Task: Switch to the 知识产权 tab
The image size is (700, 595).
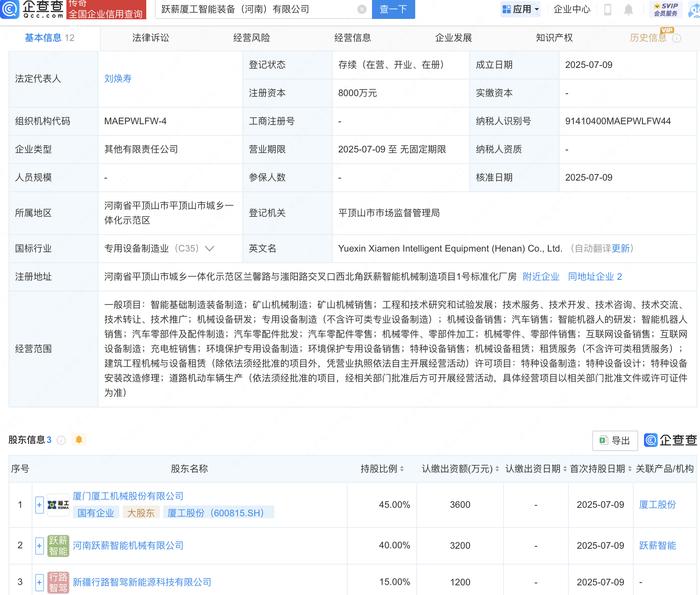Action: (554, 38)
